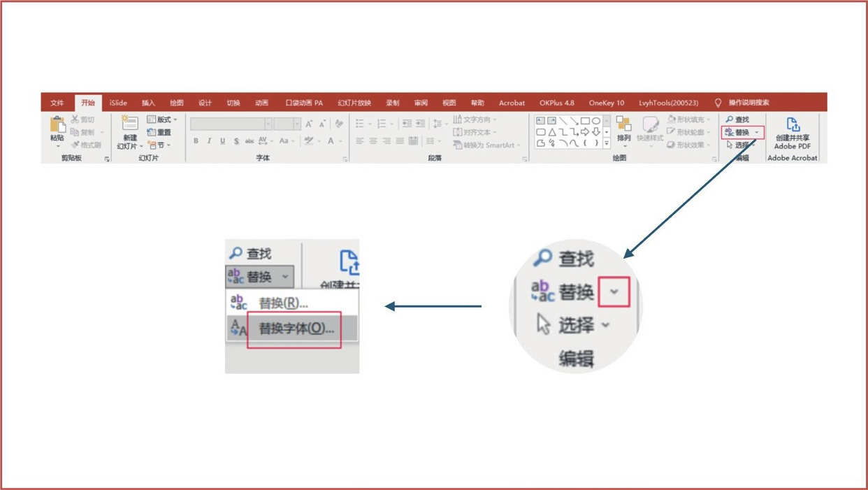Image resolution: width=868 pixels, height=490 pixels.
Task: Open the Layout dropdown
Action: [162, 120]
